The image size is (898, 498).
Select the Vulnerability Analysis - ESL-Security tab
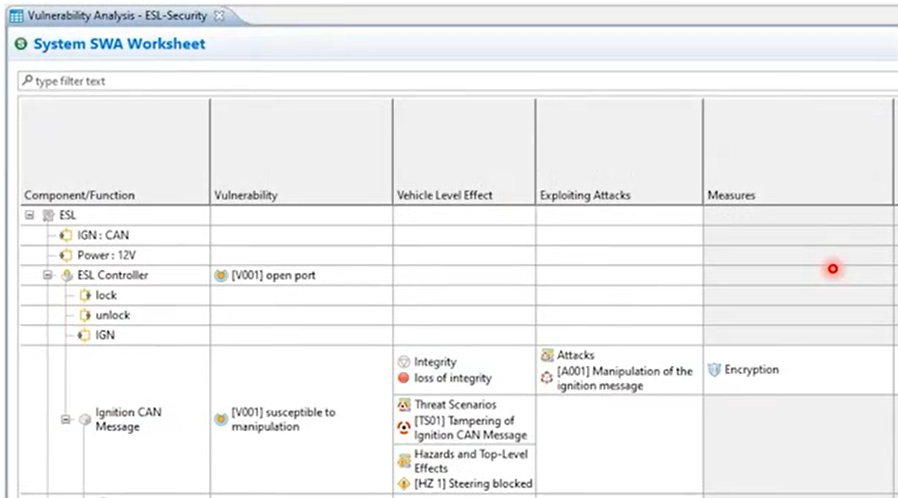(117, 16)
